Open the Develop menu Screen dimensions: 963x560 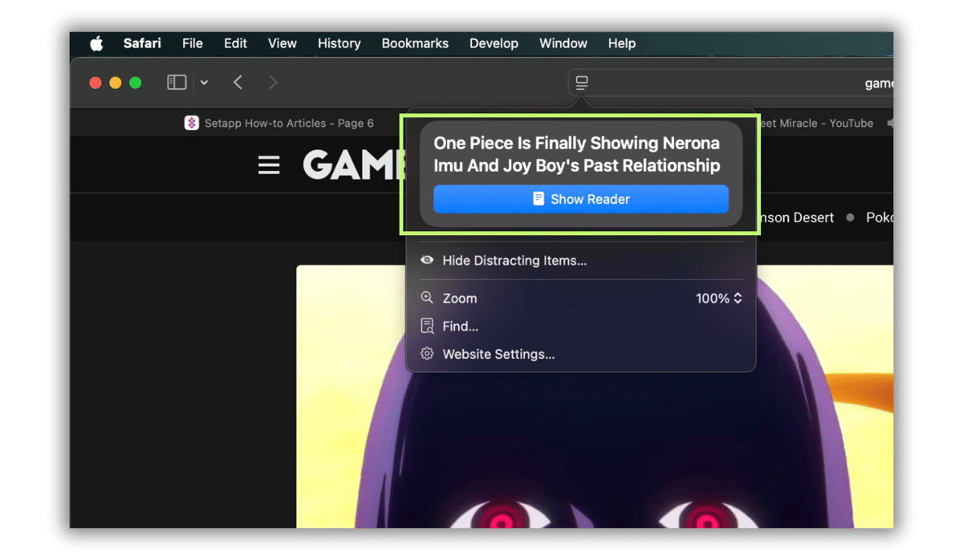[494, 43]
